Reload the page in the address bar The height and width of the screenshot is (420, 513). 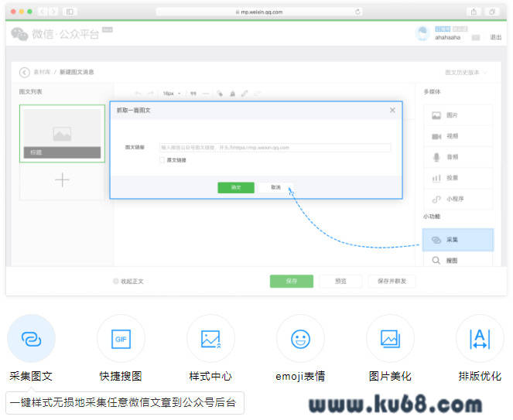coord(357,12)
